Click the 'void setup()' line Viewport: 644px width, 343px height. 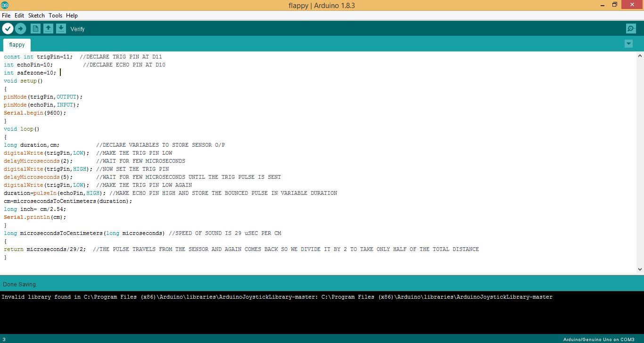[23, 81]
